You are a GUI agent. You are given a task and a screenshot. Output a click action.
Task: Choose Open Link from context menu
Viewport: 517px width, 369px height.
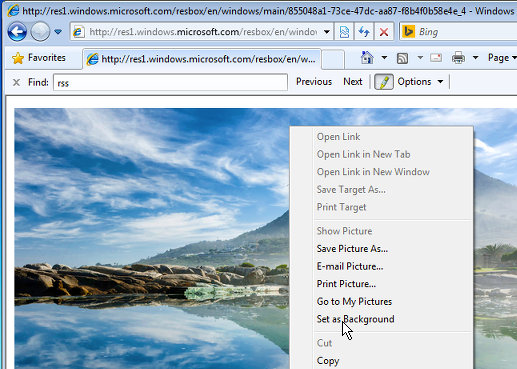338,137
